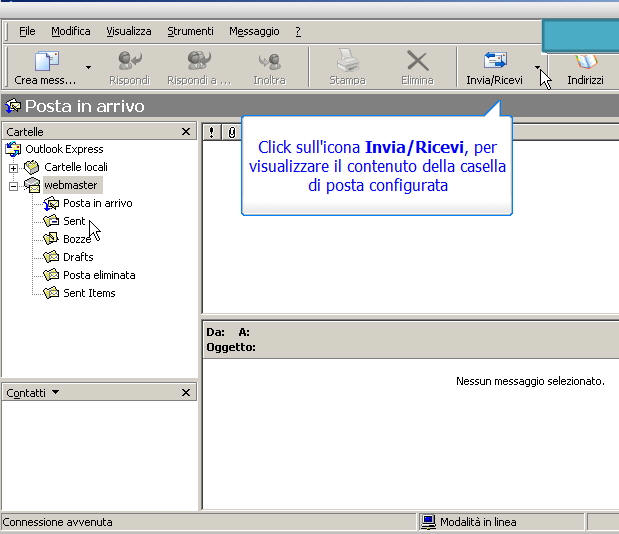The width and height of the screenshot is (619, 534).
Task: Open the Visualizza menu
Action: coord(129,31)
